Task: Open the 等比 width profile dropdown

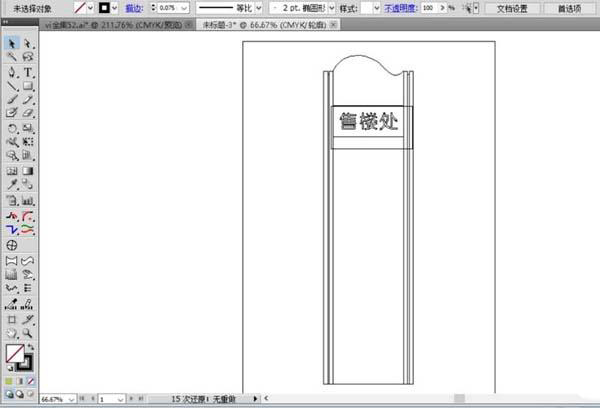Action: pos(259,8)
